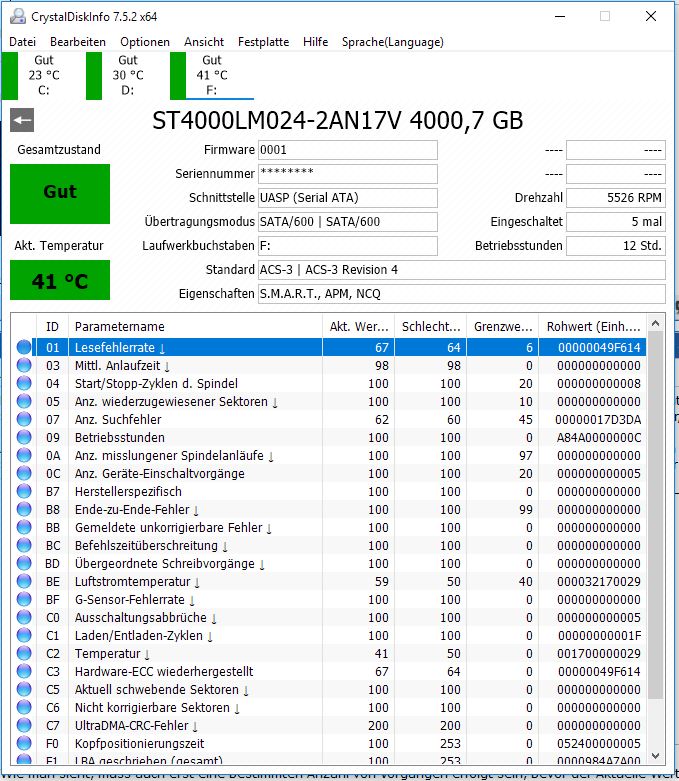The image size is (679, 781).
Task: Click the Schlecht... column header
Action: pos(431,327)
